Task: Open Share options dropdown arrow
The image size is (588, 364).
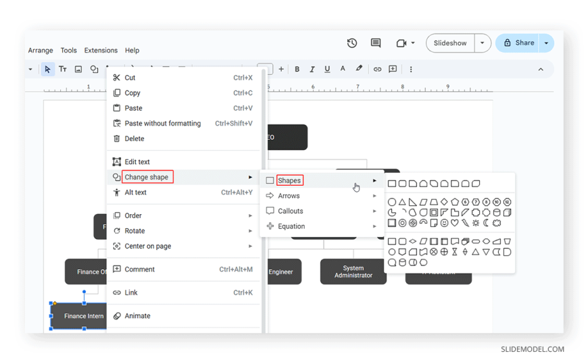Action: 546,43
